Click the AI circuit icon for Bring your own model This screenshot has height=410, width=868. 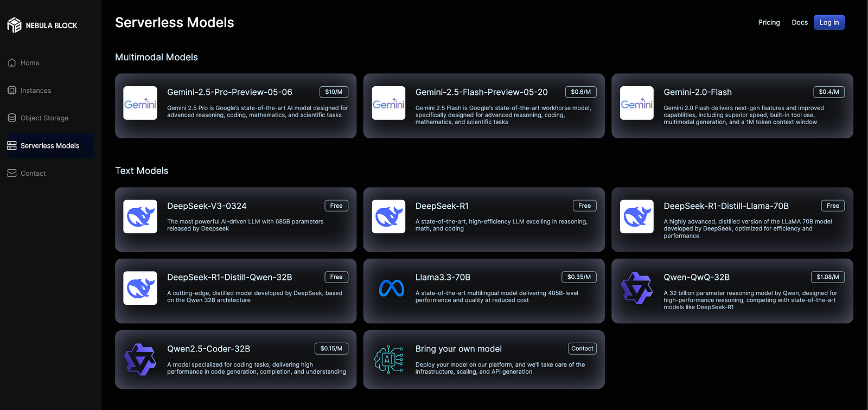coord(388,360)
